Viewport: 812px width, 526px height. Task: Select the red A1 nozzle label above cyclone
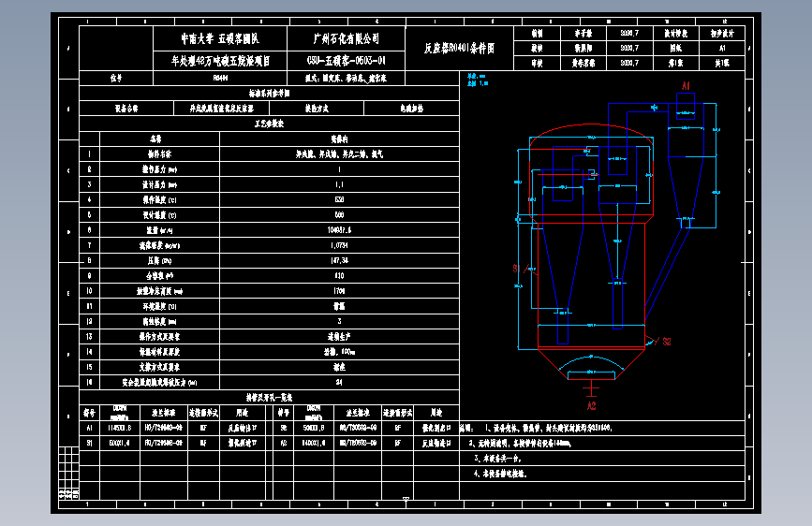(x=686, y=86)
